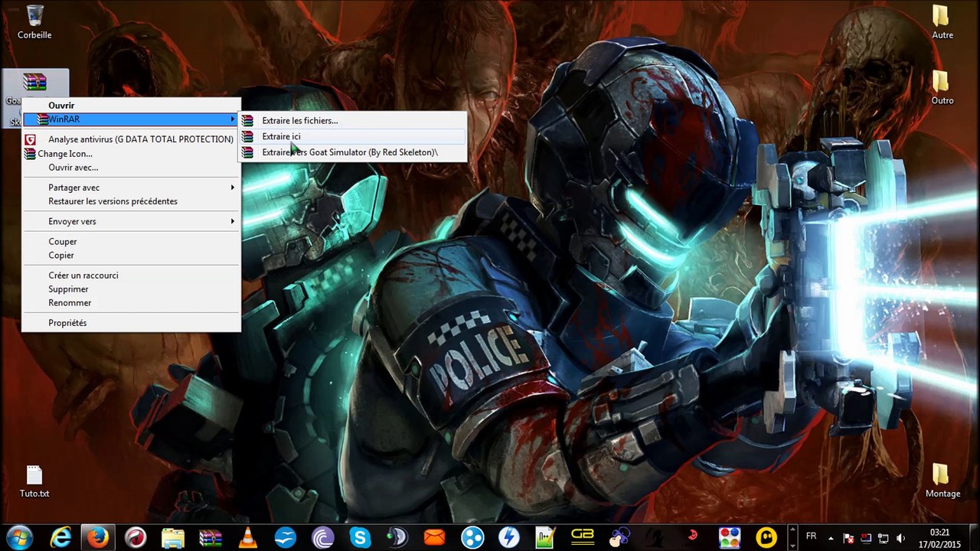980x551 pixels.
Task: Open the hand and headset taskbar icon
Action: pos(620,538)
